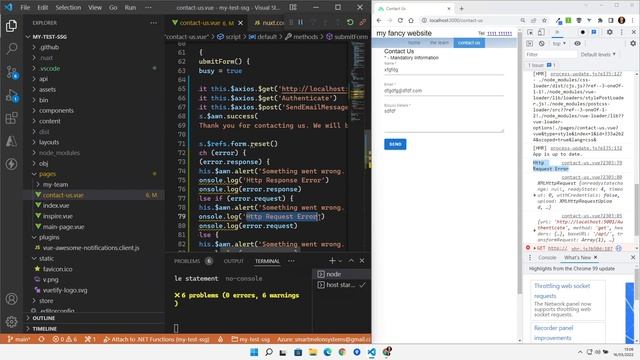Image resolution: width=640 pixels, height=360 pixels.
Task: Open the File menu
Action: [25, 7]
